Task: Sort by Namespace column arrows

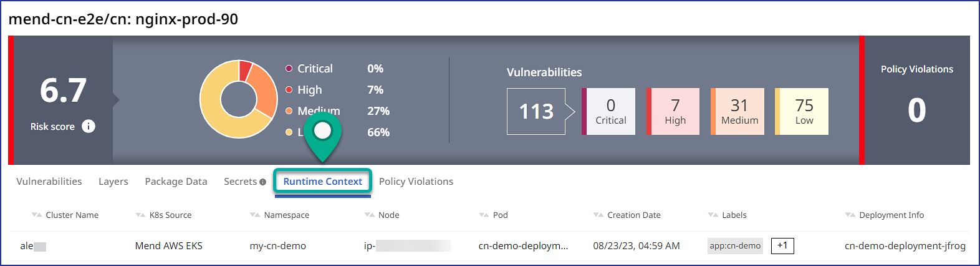Action: pyautogui.click(x=255, y=215)
